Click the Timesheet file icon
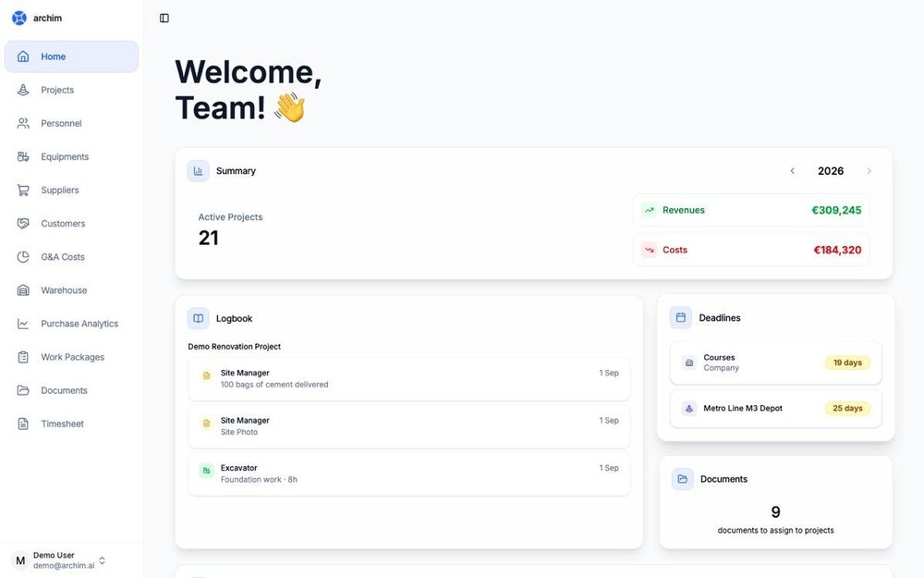 pyautogui.click(x=23, y=424)
